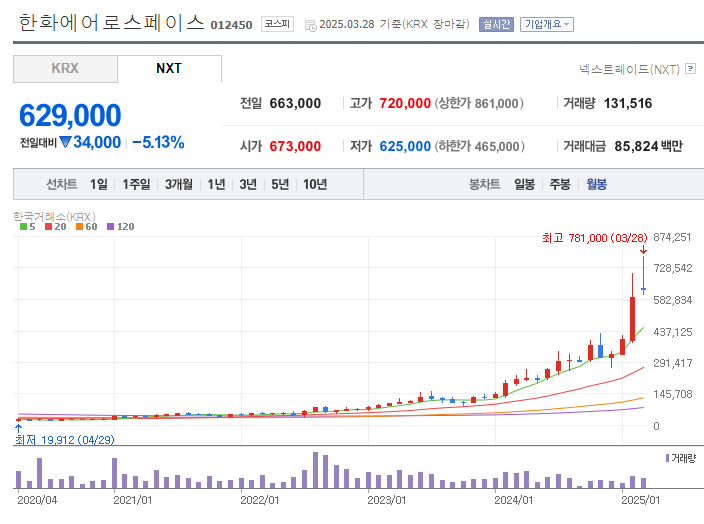Open the 기업개요 dropdown
This screenshot has height=524, width=704.
coord(546,24)
